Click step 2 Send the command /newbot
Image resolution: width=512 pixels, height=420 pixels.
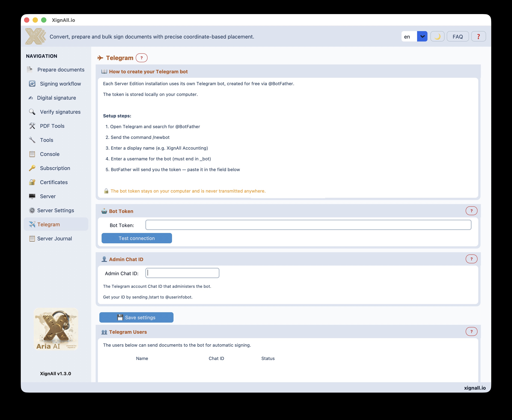(x=138, y=137)
